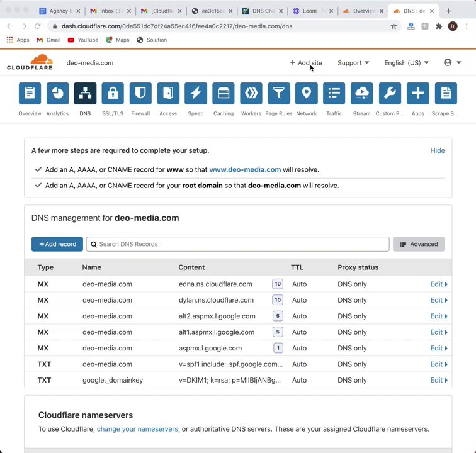Click the Advanced button
The width and height of the screenshot is (476, 453).
(419, 244)
